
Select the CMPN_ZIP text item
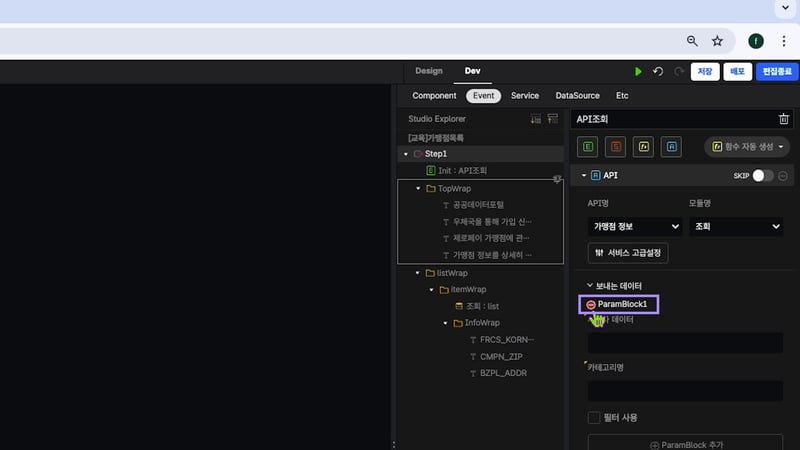[x=501, y=357]
